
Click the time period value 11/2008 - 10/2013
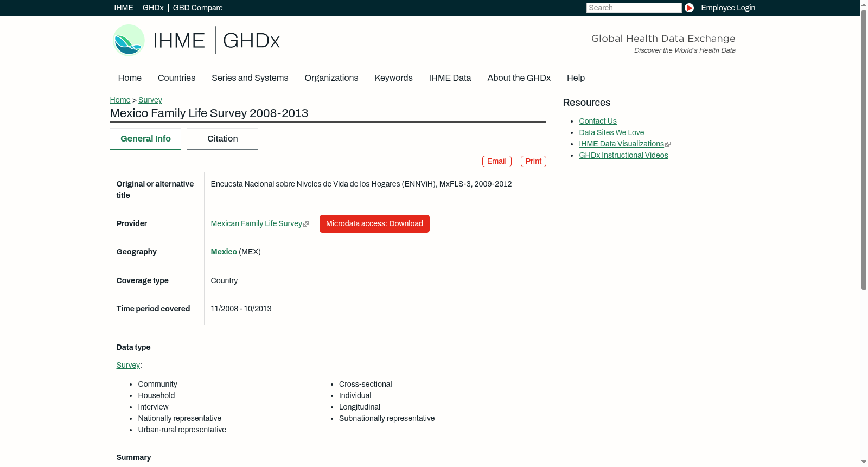coord(241,309)
